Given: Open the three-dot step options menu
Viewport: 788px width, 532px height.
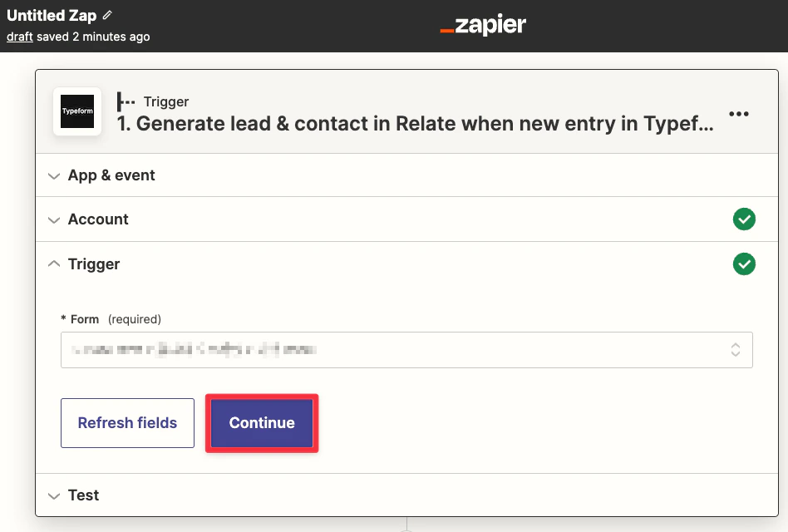Looking at the screenshot, I should (x=739, y=114).
